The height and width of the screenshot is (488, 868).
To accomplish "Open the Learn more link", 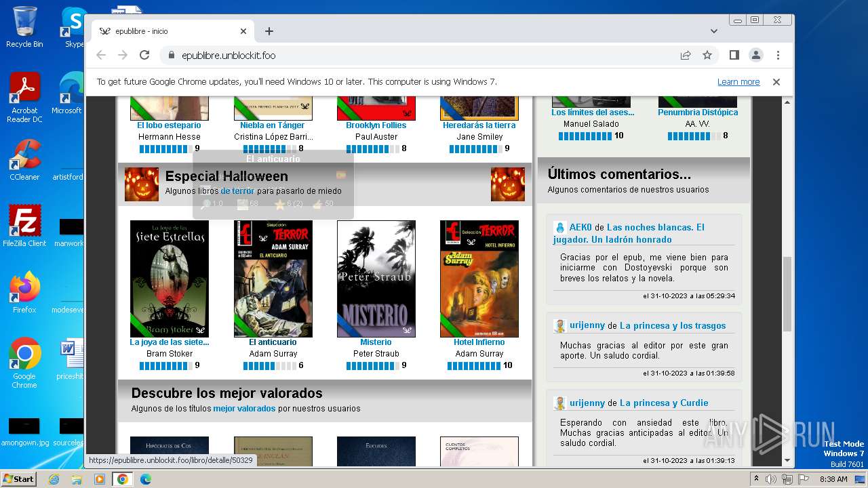I will (738, 82).
